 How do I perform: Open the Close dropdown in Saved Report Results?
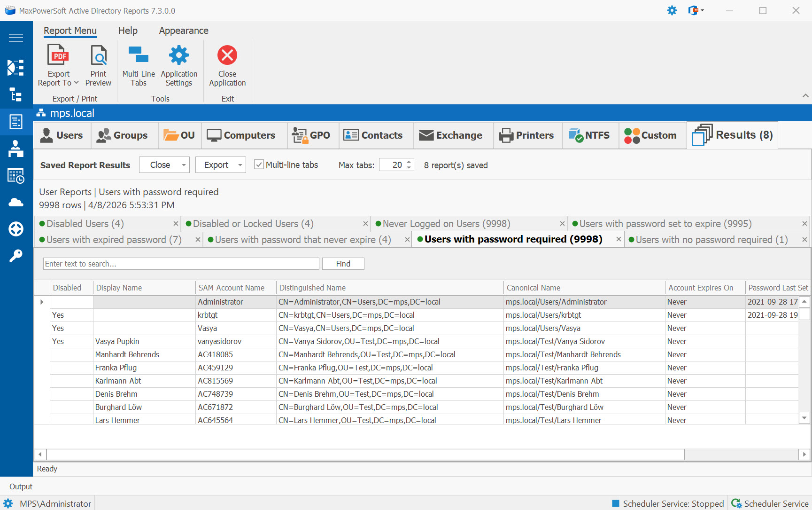point(184,165)
